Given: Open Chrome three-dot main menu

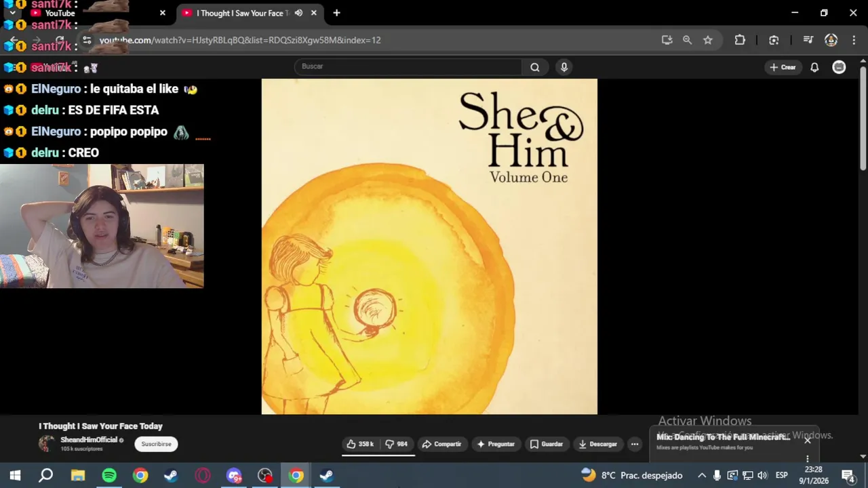Looking at the screenshot, I should pos(852,40).
